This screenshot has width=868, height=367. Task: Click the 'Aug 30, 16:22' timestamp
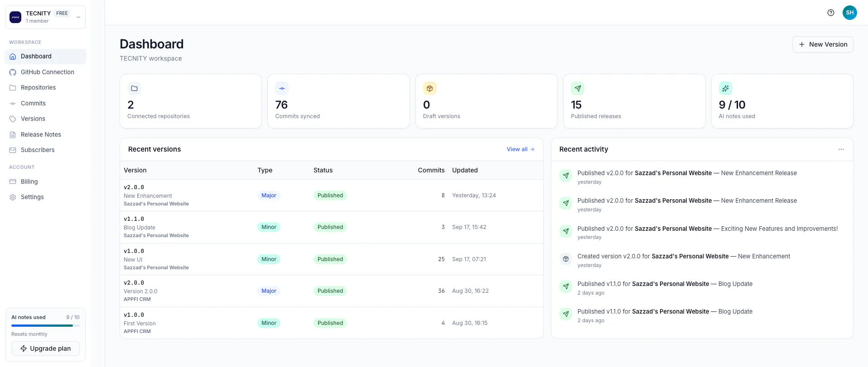coord(470,291)
